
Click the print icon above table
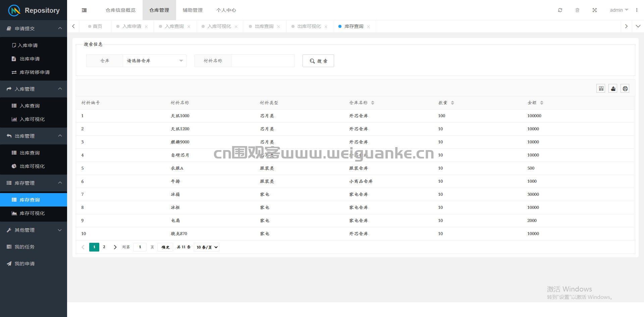(625, 89)
